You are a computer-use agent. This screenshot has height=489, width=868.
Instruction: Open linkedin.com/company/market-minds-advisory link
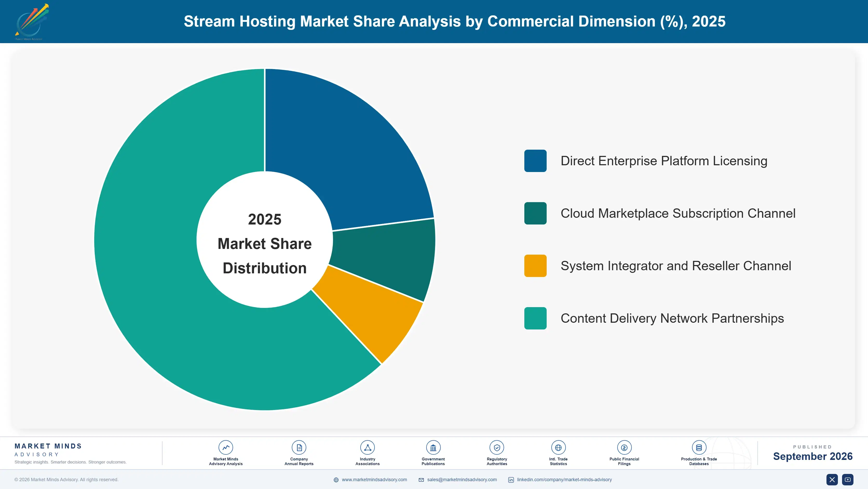(x=564, y=480)
